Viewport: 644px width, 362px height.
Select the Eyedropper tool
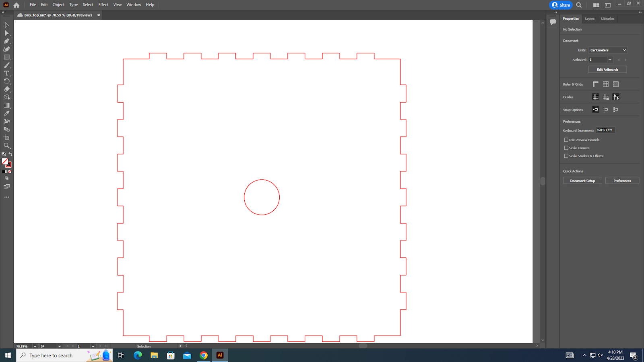tap(6, 113)
